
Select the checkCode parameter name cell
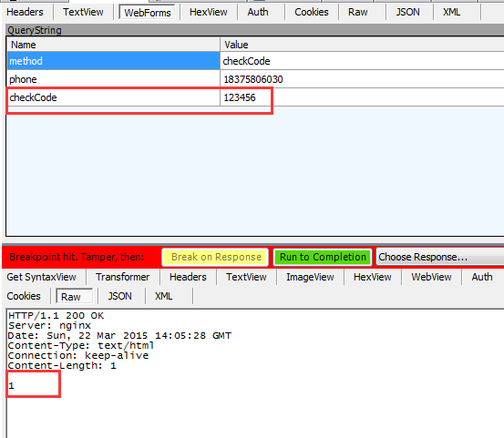(113, 97)
